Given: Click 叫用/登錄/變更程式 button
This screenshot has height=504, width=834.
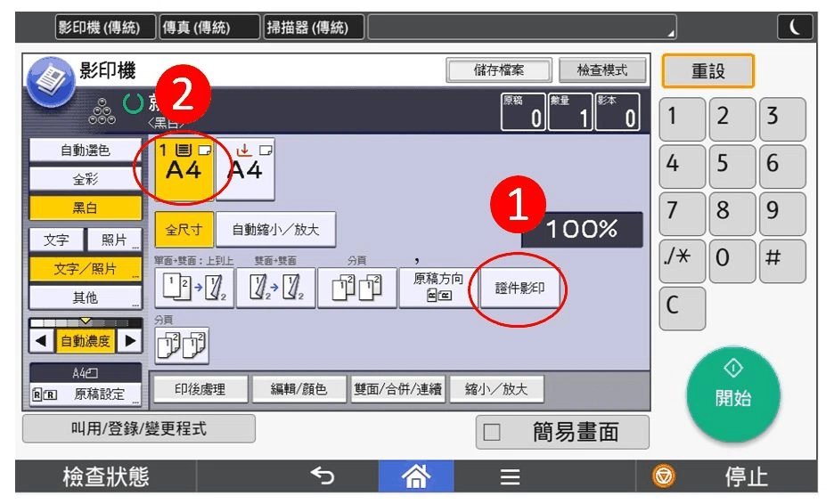Looking at the screenshot, I should tap(139, 428).
